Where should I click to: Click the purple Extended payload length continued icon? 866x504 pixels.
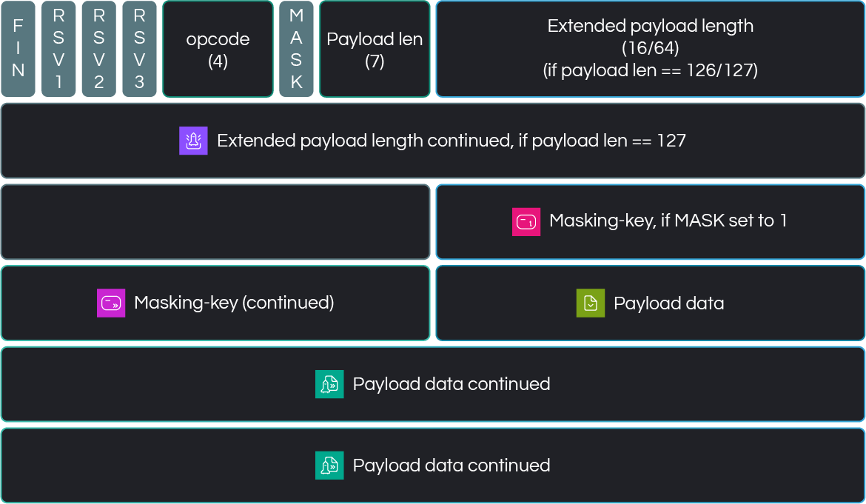(x=193, y=141)
